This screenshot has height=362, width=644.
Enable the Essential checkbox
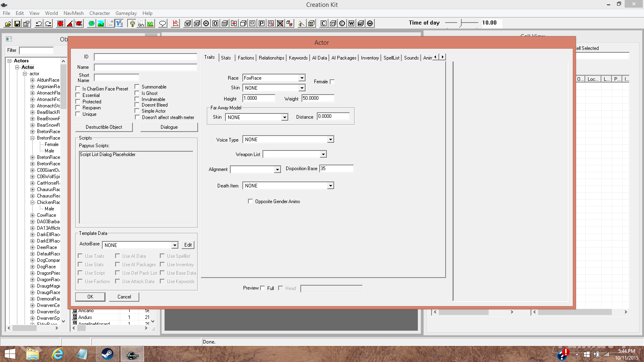point(78,95)
